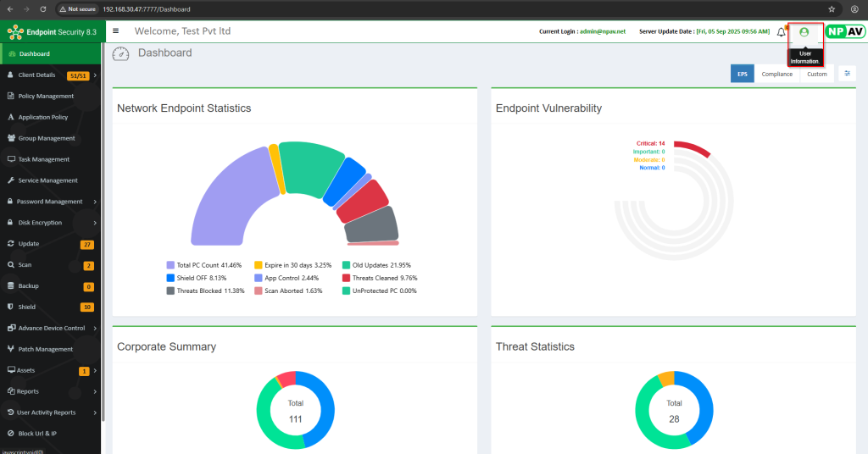Image resolution: width=868 pixels, height=454 pixels.
Task: Toggle Total PC Count legend item
Action: click(x=203, y=265)
